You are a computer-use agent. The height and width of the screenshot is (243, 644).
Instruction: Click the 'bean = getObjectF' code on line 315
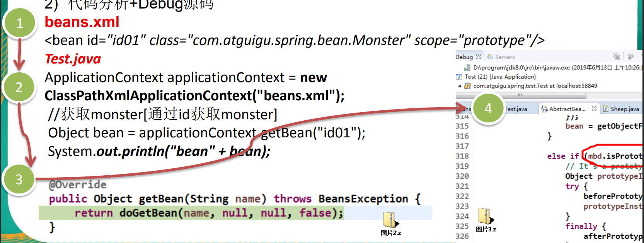pyautogui.click(x=604, y=126)
